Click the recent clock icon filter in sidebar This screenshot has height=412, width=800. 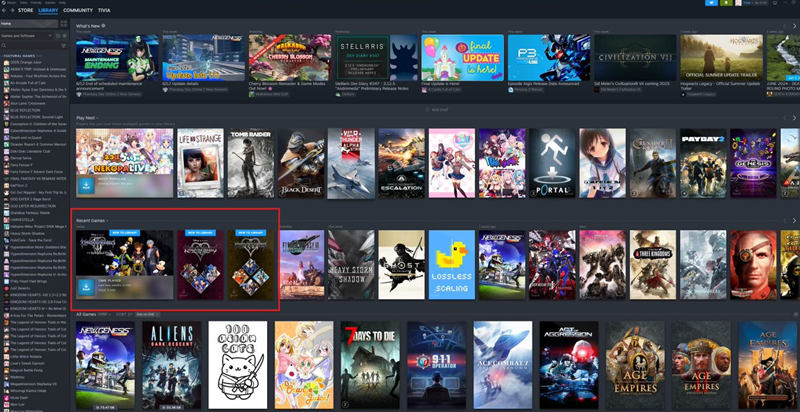click(58, 36)
